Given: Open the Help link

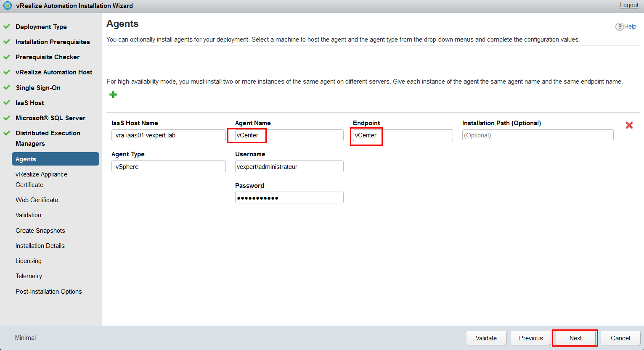Looking at the screenshot, I should 630,26.
